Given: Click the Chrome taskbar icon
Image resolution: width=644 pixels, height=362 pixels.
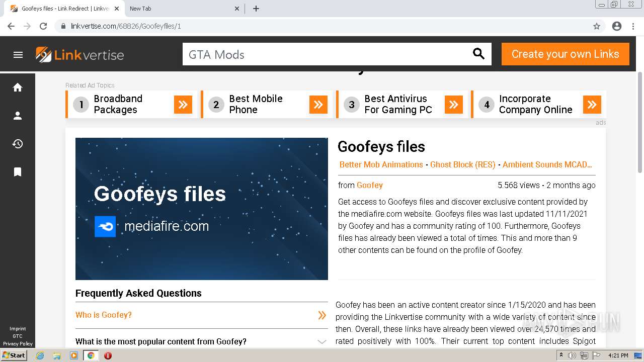Looking at the screenshot, I should coord(91,355).
